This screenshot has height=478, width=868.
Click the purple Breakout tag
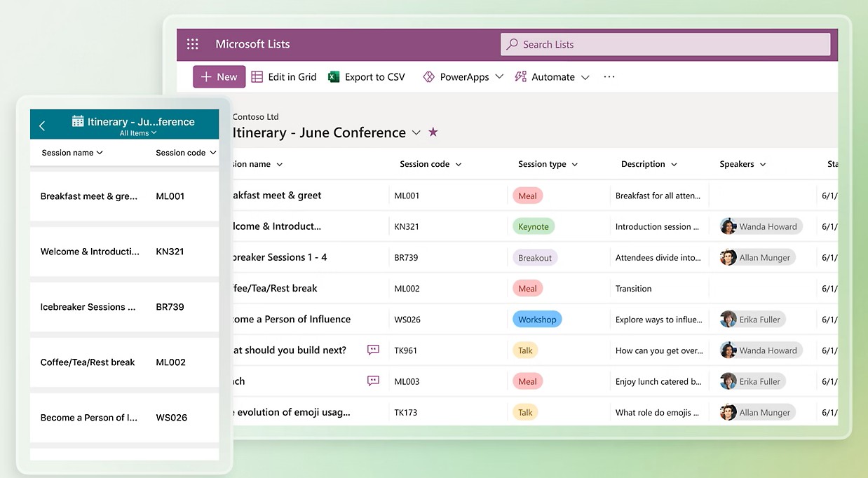[x=535, y=257]
